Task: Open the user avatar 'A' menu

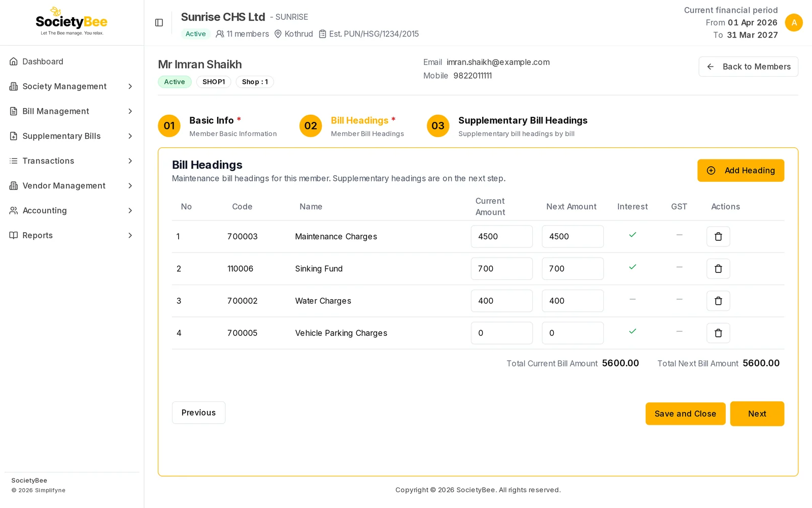Action: coord(794,22)
